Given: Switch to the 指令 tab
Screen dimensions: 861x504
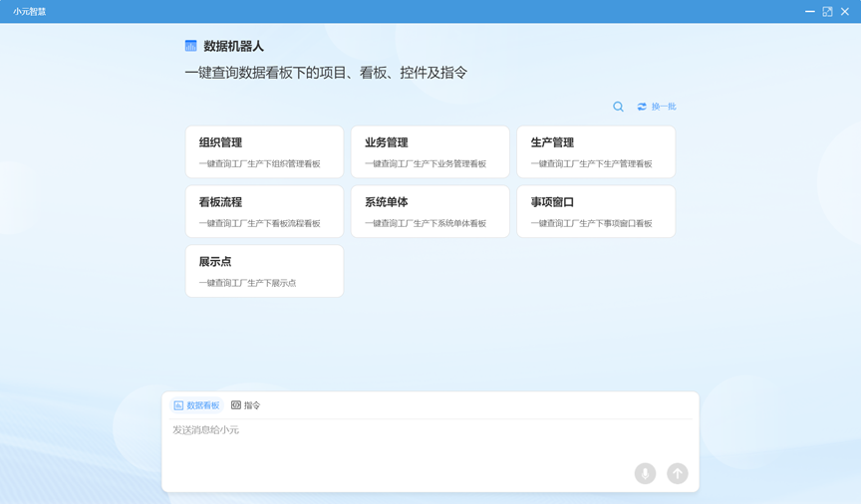Looking at the screenshot, I should pyautogui.click(x=246, y=405).
